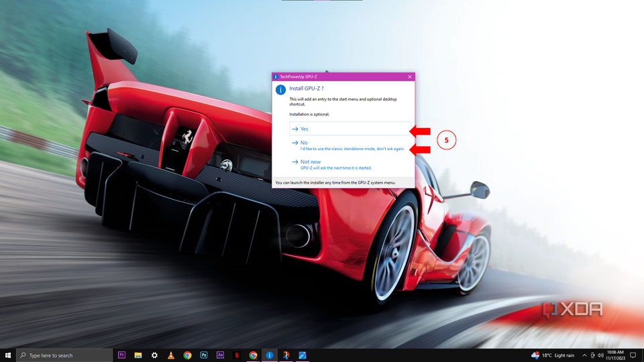
Task: Open the notification center icon
Action: point(633,355)
